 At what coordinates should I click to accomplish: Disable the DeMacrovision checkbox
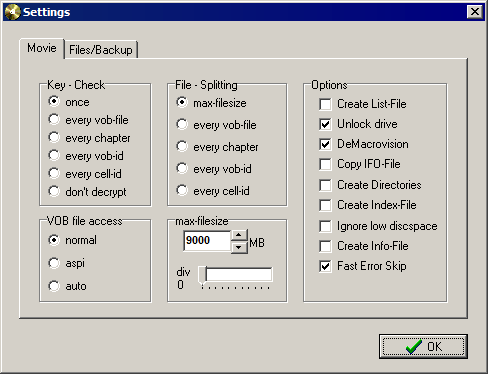[x=325, y=144]
